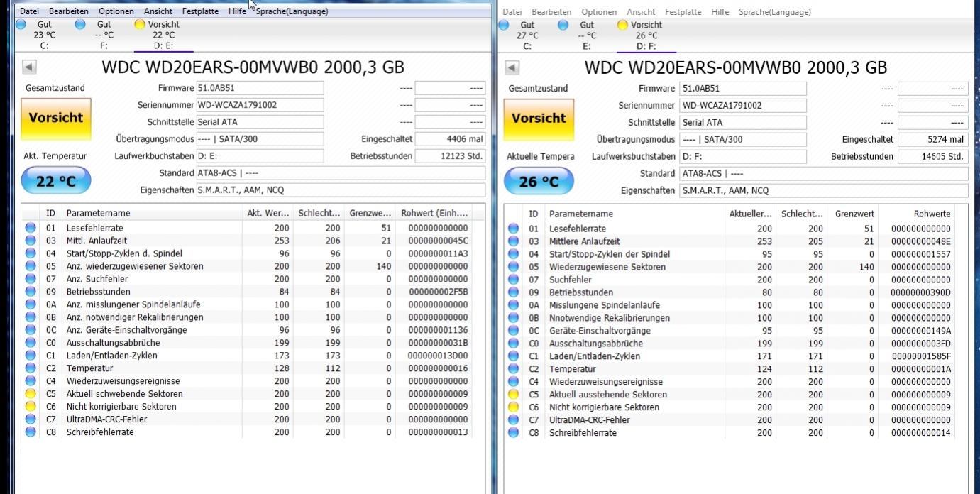Open Datei menu in the 22 °C window
980x494 pixels.
pos(29,11)
